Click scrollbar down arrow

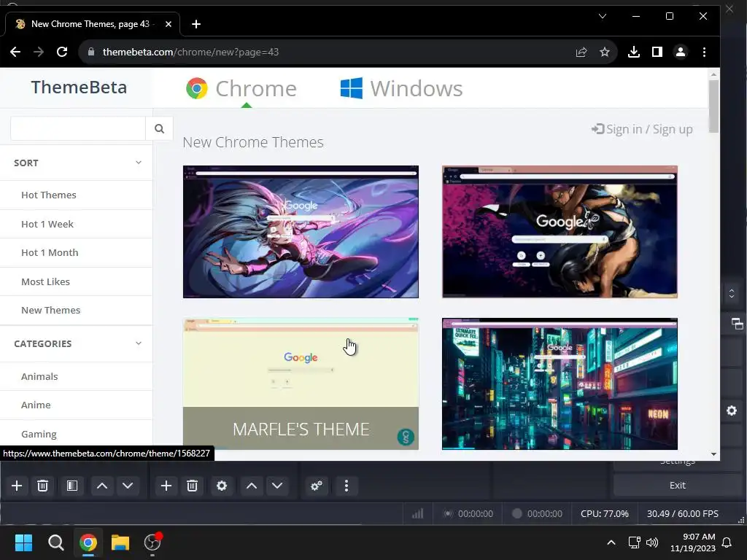coord(713,454)
